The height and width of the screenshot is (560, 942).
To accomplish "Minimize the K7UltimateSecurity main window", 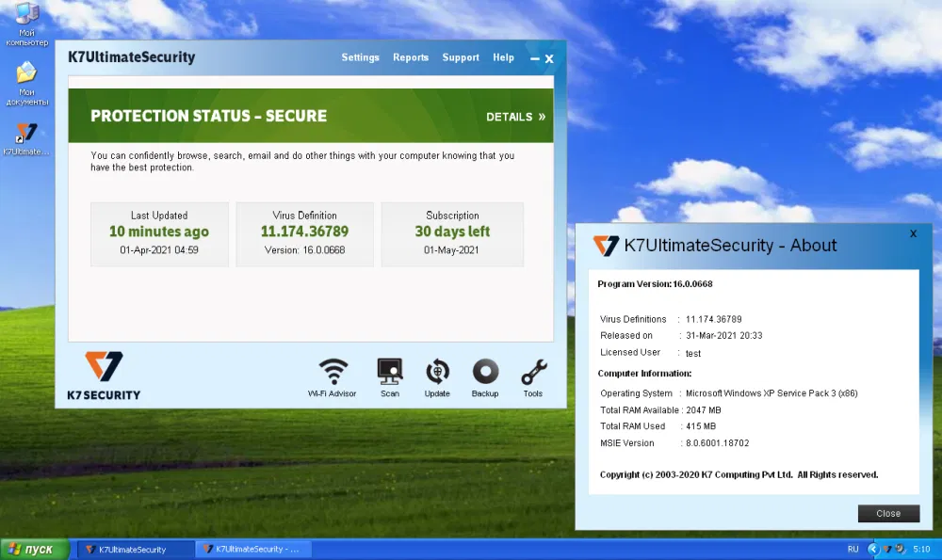I will click(x=535, y=58).
